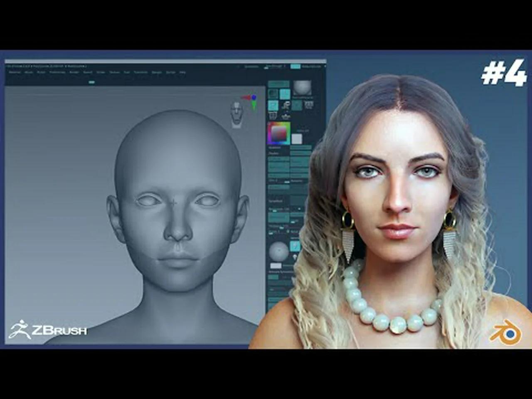This screenshot has height=399, width=532.
Task: Open the project selector dropdown in the title bar
Action: point(274,66)
